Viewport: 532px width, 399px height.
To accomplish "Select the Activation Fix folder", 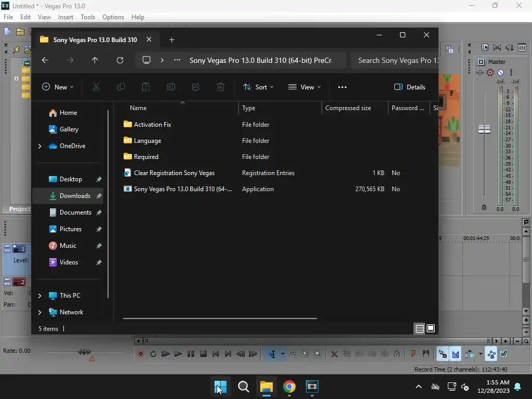I will [152, 125].
